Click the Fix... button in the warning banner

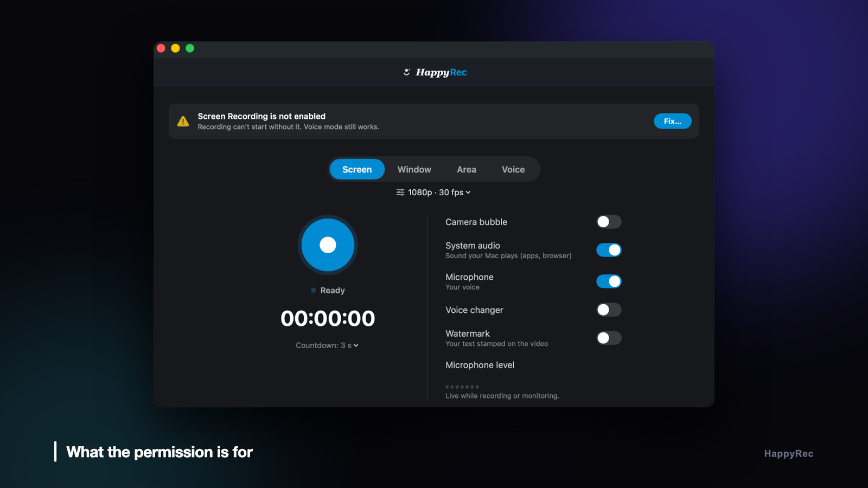click(673, 121)
